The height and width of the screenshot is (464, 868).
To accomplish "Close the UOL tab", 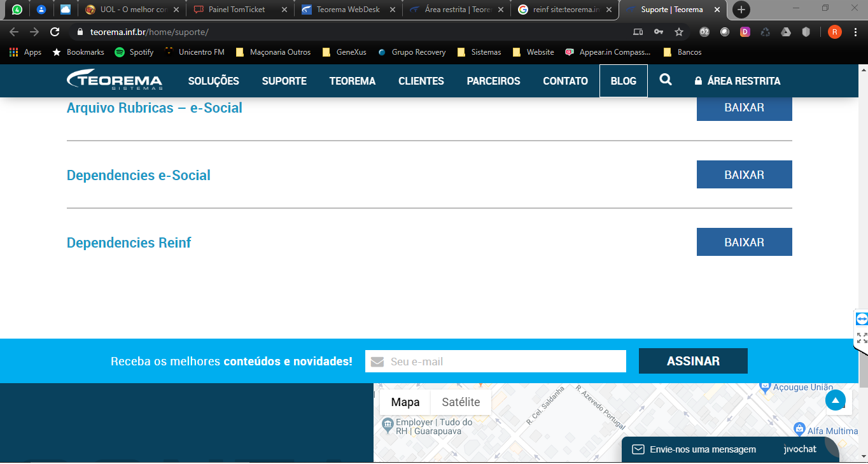I will click(x=176, y=10).
